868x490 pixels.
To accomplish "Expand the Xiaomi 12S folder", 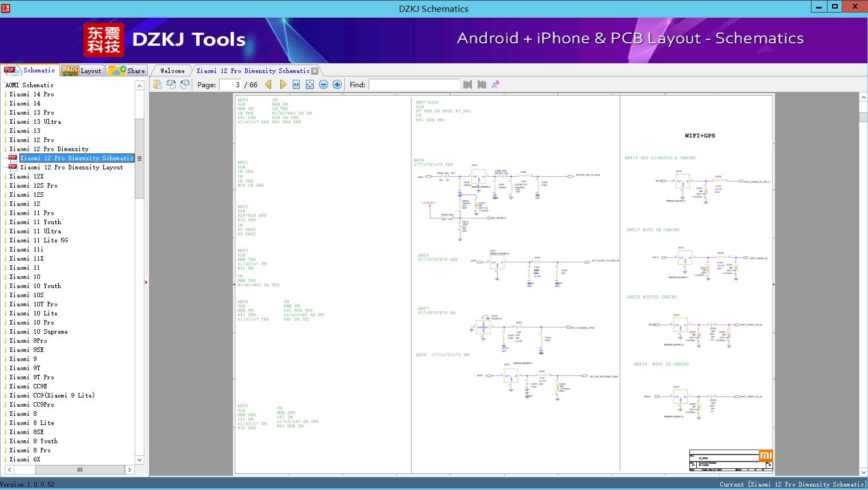I will coord(26,195).
